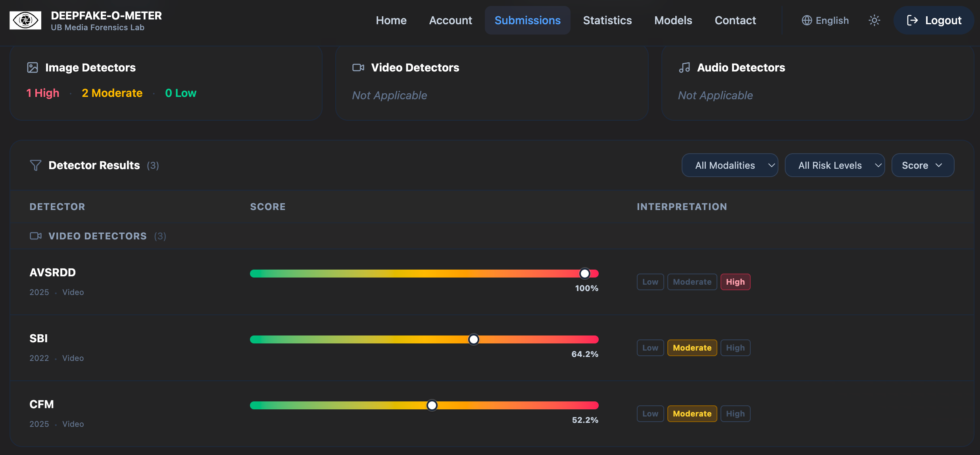
Task: Click the Low badge in CFM row
Action: (650, 414)
